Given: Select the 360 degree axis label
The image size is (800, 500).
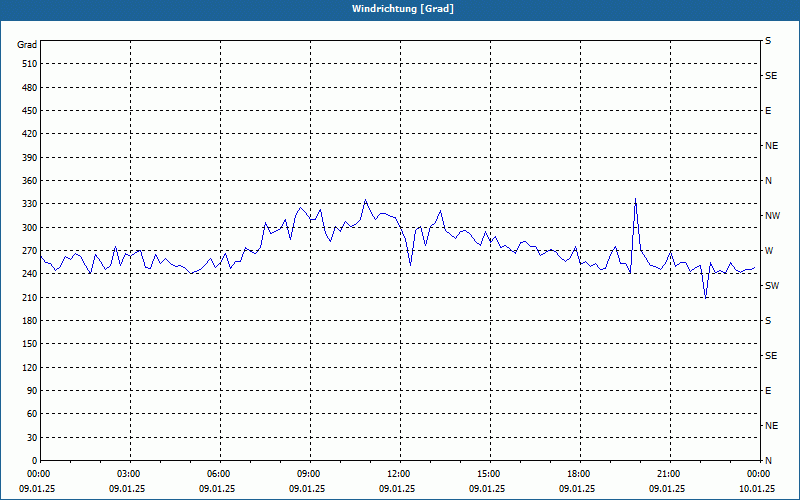Looking at the screenshot, I should (30, 181).
